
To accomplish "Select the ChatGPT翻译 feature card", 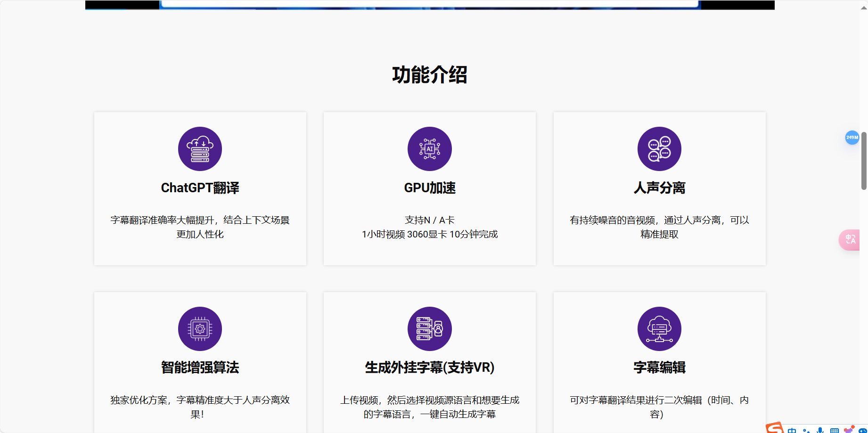I will click(200, 188).
